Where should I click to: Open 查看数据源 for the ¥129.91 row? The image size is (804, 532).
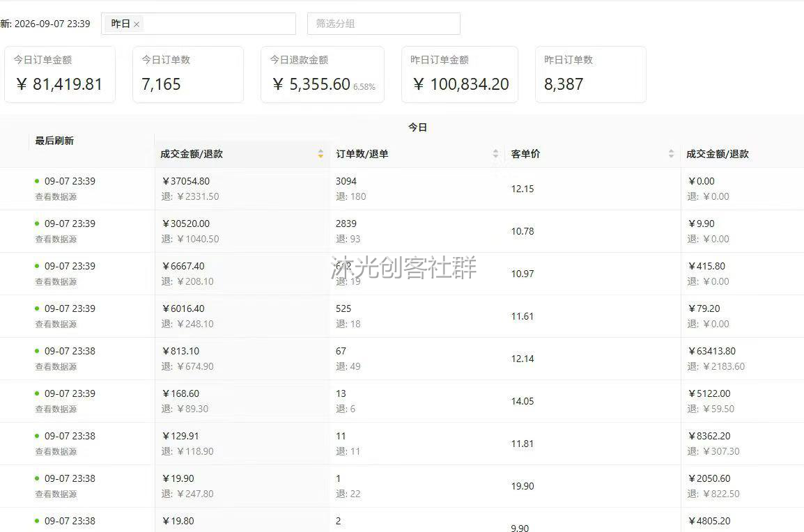tap(56, 452)
